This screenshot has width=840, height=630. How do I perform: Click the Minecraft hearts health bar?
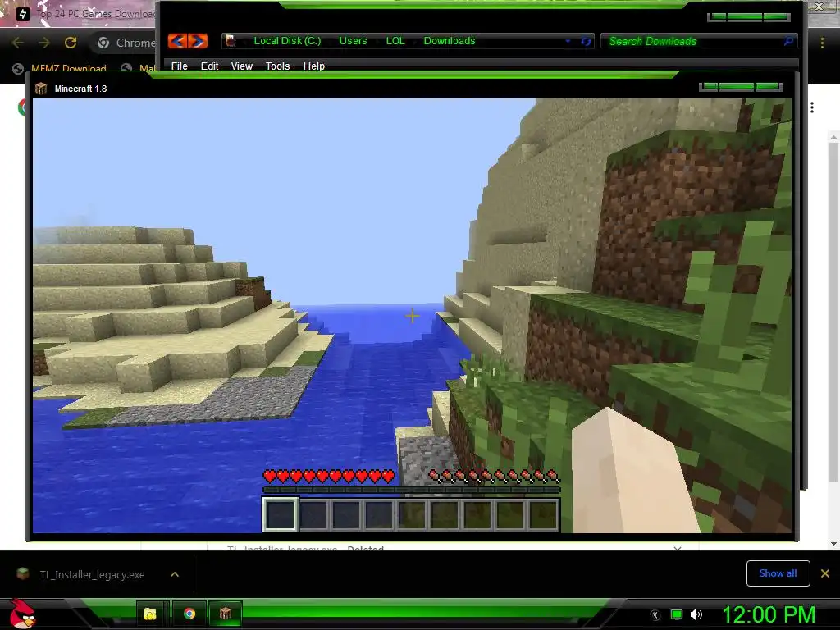click(x=329, y=476)
